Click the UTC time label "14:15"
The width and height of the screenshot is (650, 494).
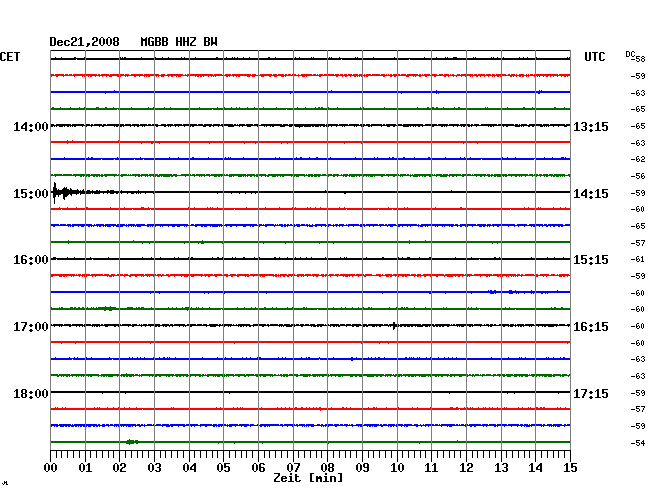(591, 194)
